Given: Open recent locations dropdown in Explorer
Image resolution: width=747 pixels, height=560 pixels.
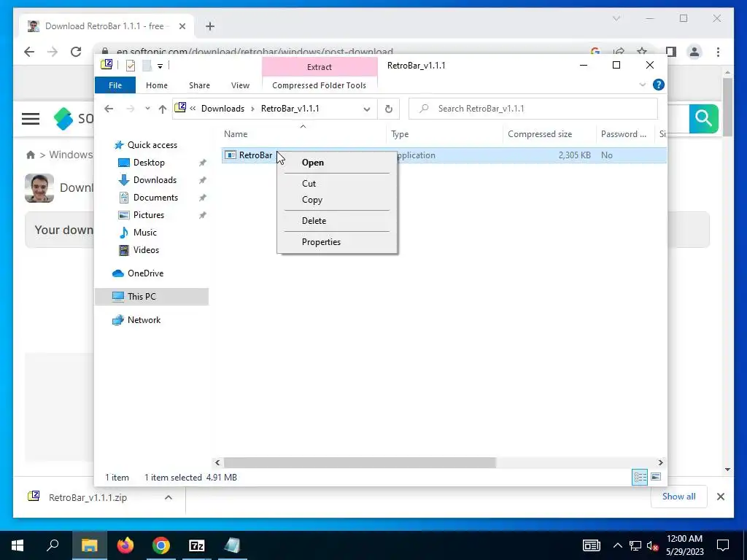Looking at the screenshot, I should pos(147,109).
